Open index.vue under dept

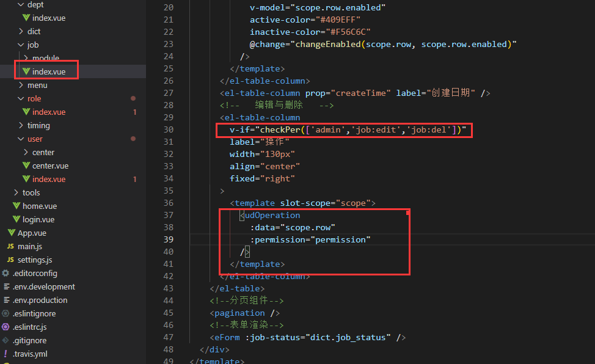[x=49, y=18]
